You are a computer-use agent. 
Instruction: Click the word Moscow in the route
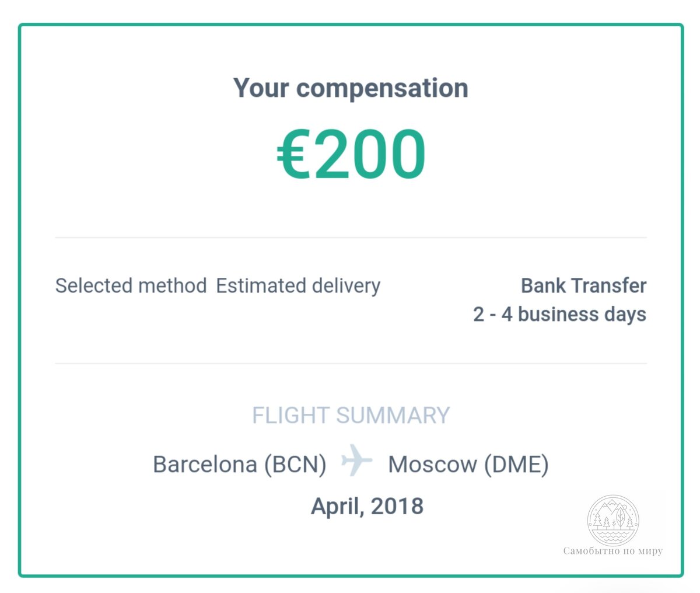432,465
